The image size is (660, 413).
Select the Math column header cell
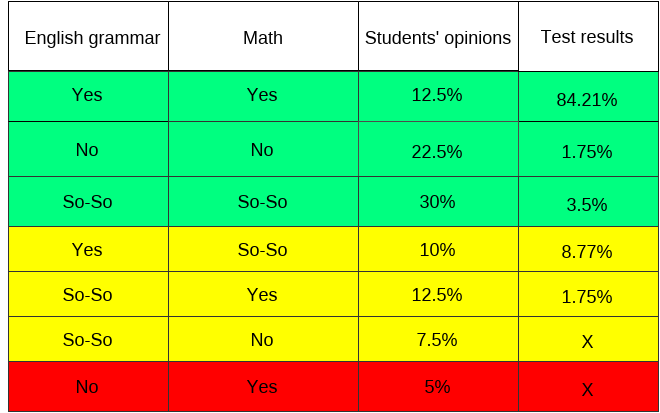[x=262, y=38]
